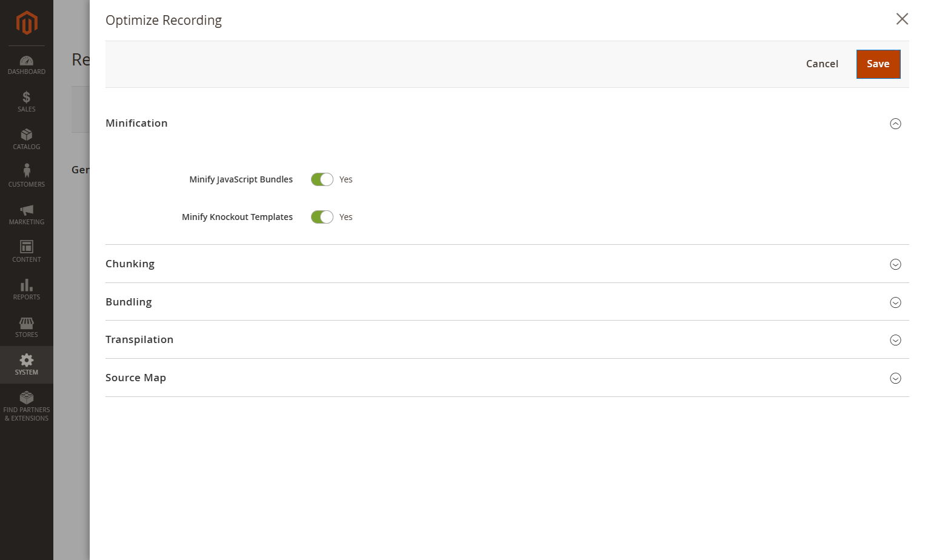Click the Magento logo
Viewport: 925px width, 560px height.
[x=27, y=23]
